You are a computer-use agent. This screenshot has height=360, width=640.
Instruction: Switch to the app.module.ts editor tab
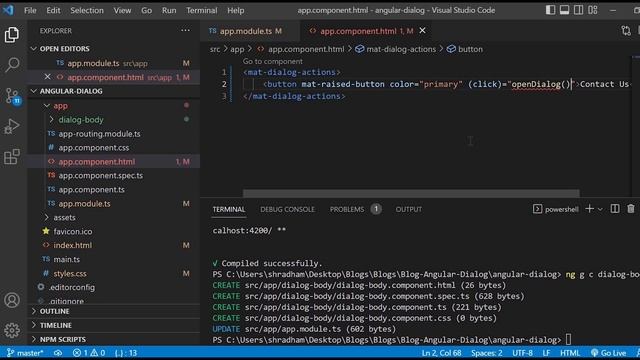(x=249, y=31)
